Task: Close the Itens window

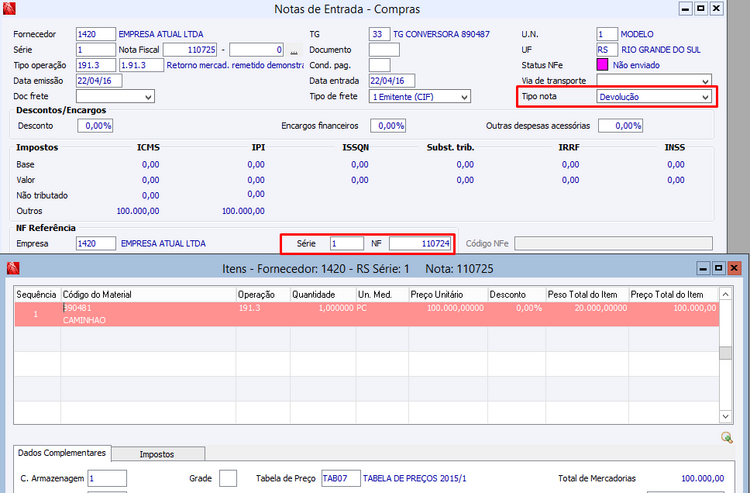Action: (735, 268)
